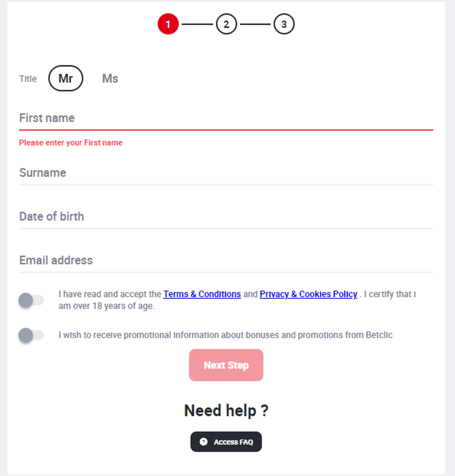Click the Title label
Image resolution: width=455 pixels, height=476 pixels.
pyautogui.click(x=28, y=79)
